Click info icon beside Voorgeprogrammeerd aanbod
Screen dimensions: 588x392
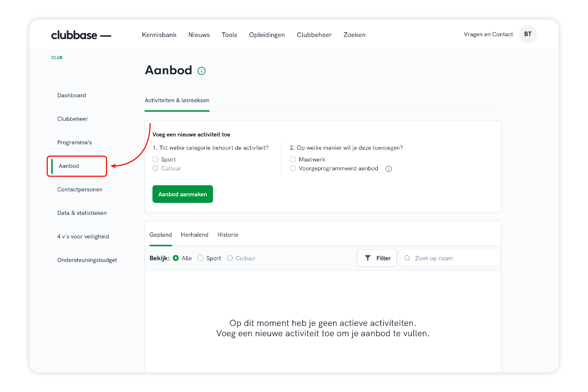389,169
